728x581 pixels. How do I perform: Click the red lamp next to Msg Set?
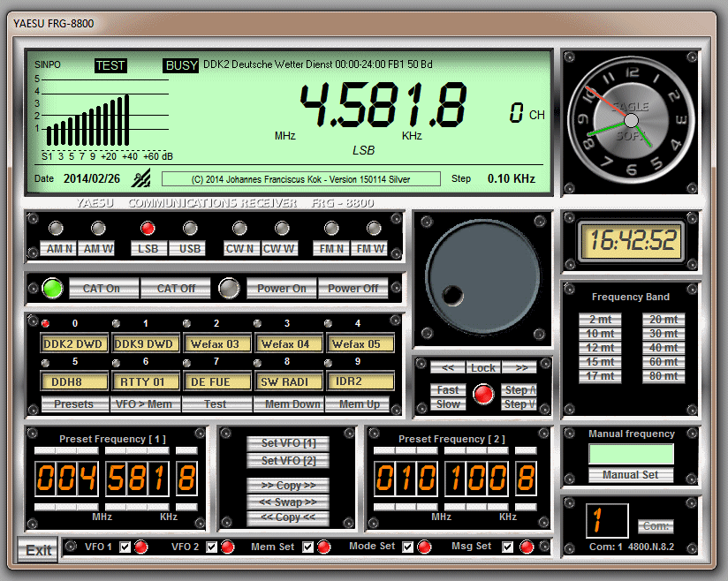click(x=527, y=547)
